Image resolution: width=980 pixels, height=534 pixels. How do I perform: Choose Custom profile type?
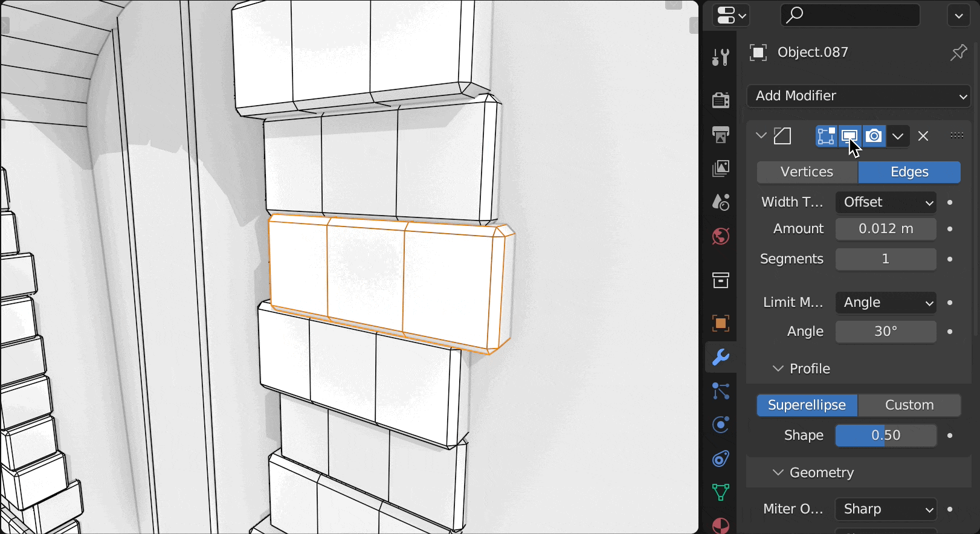click(x=909, y=405)
